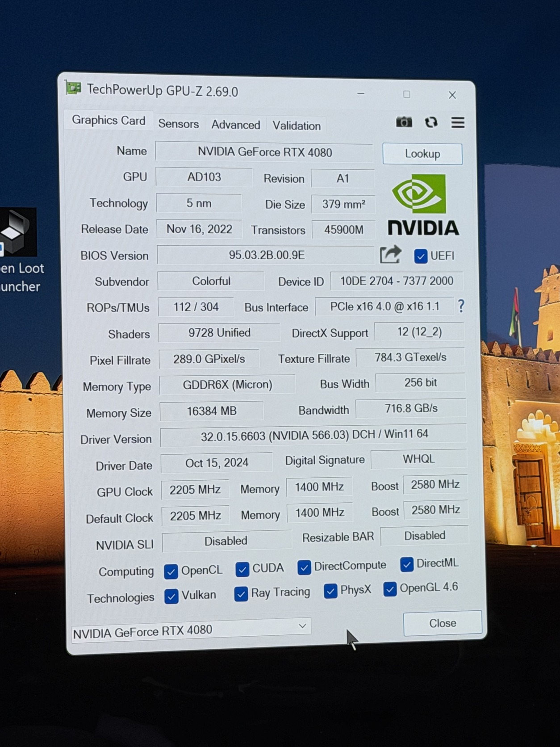Click the Device ID value 10DE 2704
The image size is (560, 747).
397,281
